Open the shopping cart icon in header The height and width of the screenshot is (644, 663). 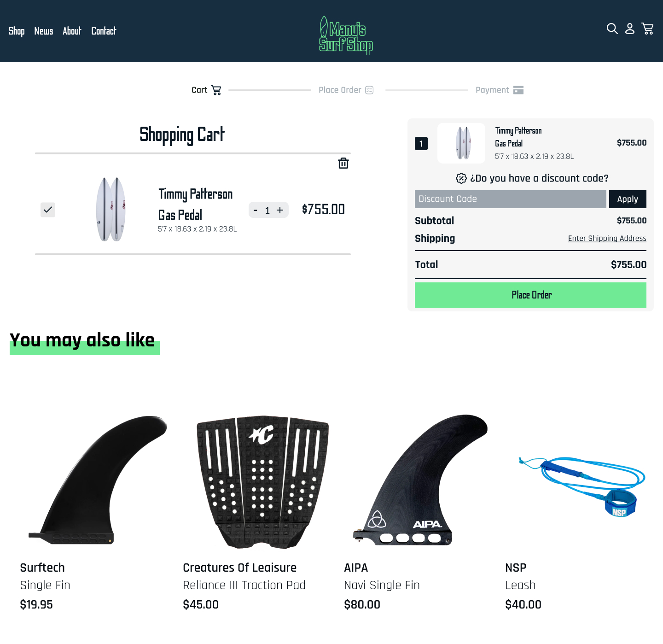pos(648,29)
